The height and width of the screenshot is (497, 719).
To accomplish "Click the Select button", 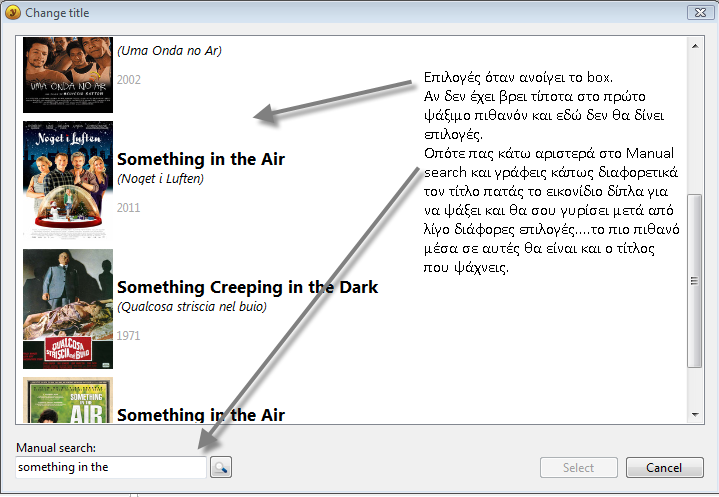I will click(x=579, y=468).
